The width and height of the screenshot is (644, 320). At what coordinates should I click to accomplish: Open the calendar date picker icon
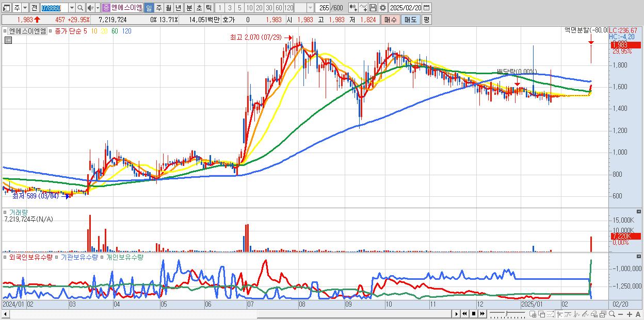[x=427, y=8]
